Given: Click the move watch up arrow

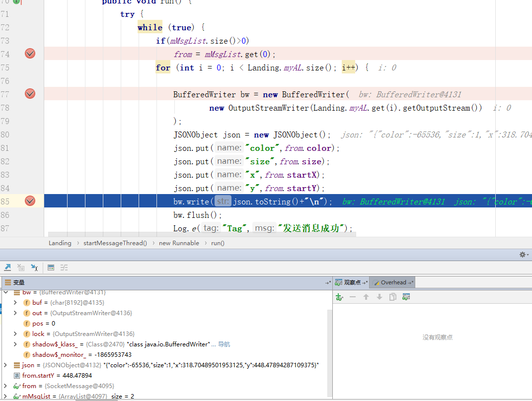Looking at the screenshot, I should tap(366, 297).
